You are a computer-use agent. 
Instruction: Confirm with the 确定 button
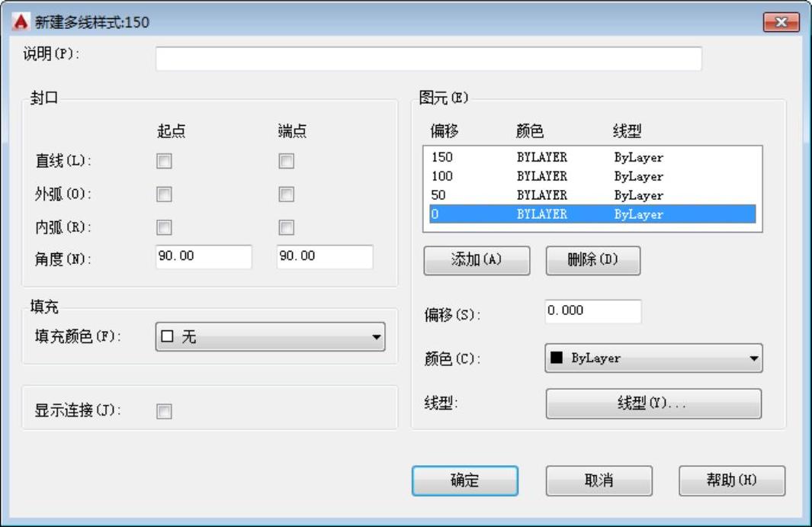(x=465, y=481)
